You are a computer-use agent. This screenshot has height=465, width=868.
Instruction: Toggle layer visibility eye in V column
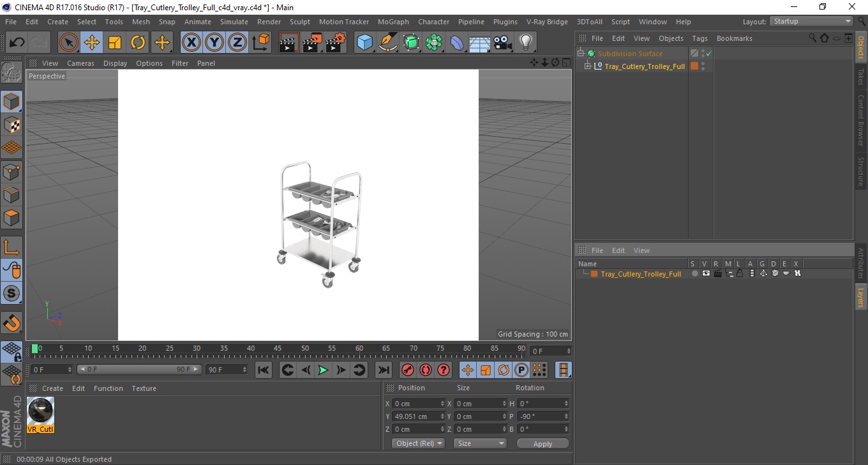point(706,273)
